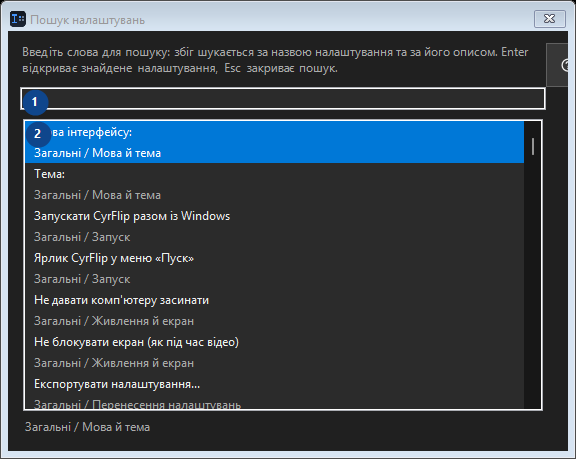Click 'Загальні / Живлення й екран' under 'Не давати комп'ютеру засинати'

(114, 321)
